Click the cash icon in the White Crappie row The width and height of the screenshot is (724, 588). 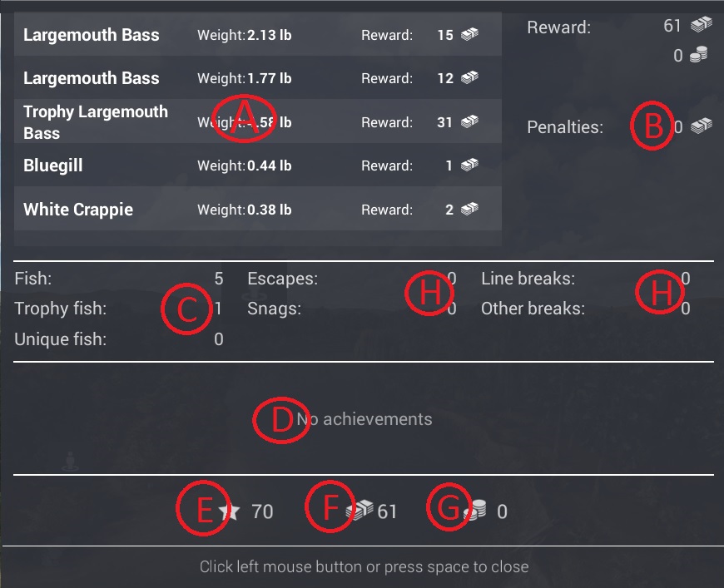point(470,210)
